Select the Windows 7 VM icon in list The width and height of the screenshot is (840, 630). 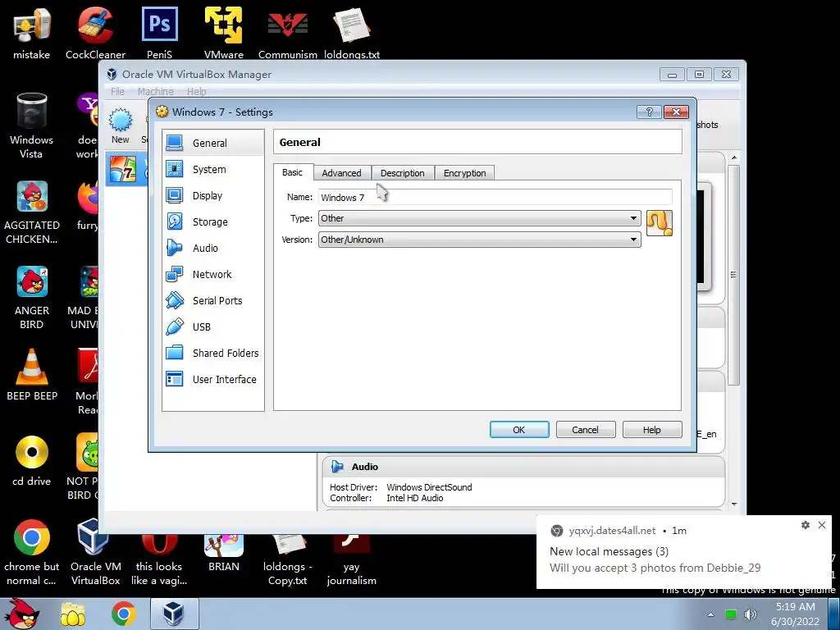[x=123, y=169]
